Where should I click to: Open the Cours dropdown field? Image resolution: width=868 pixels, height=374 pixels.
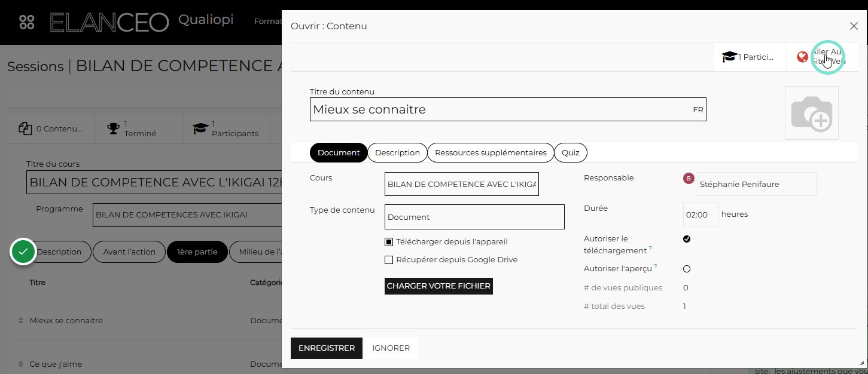click(462, 184)
